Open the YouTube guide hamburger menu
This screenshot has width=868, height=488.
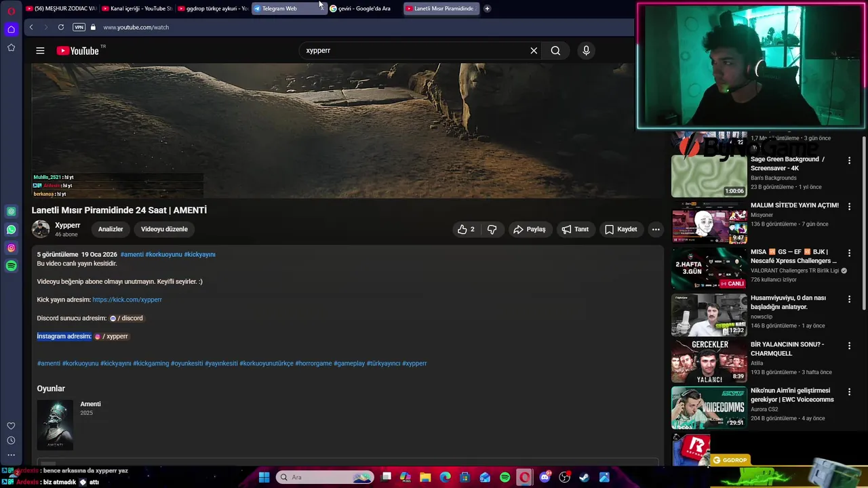[x=40, y=50]
